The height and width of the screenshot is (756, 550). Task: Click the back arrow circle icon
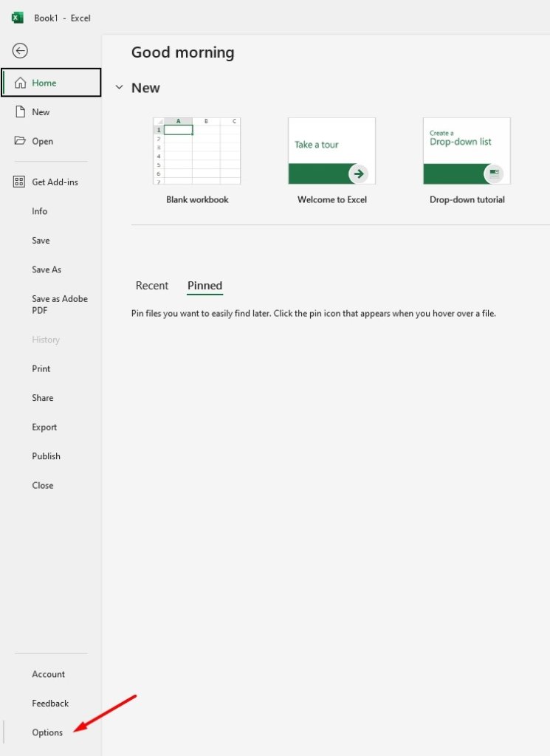tap(20, 51)
